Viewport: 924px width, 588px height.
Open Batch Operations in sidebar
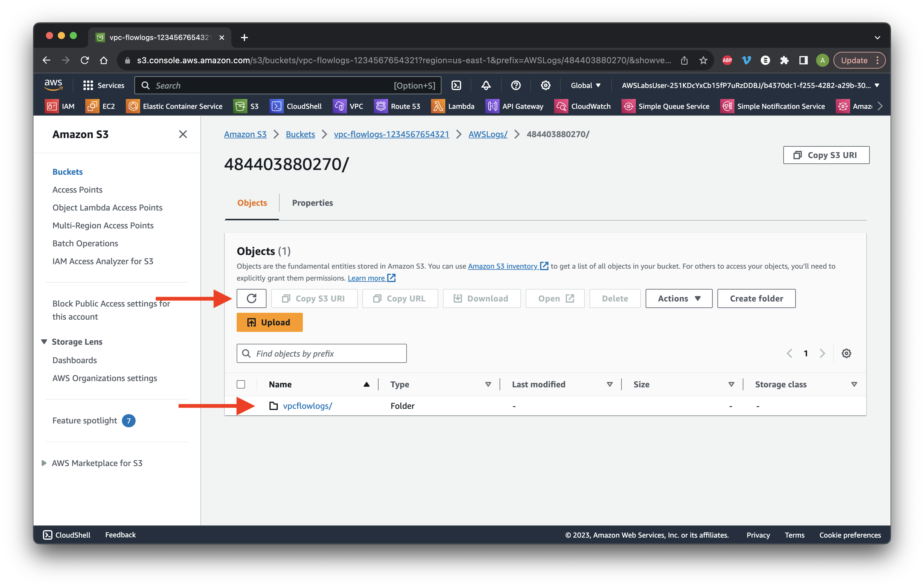point(85,243)
